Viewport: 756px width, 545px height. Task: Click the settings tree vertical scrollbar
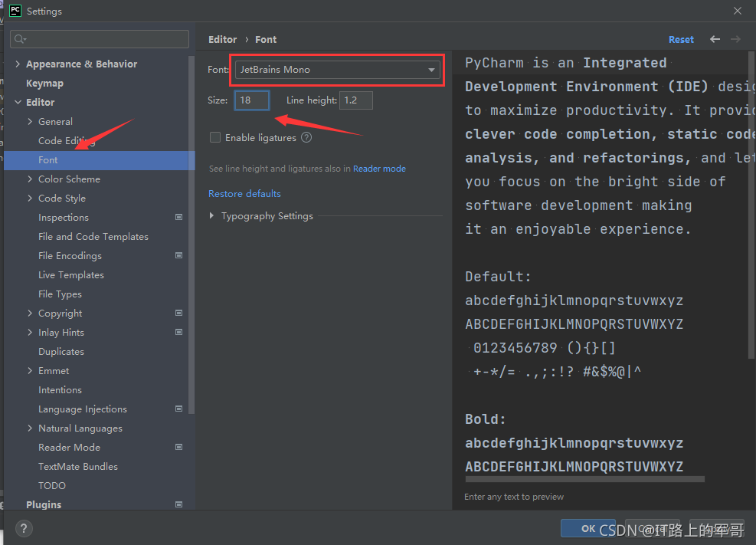[x=191, y=235]
